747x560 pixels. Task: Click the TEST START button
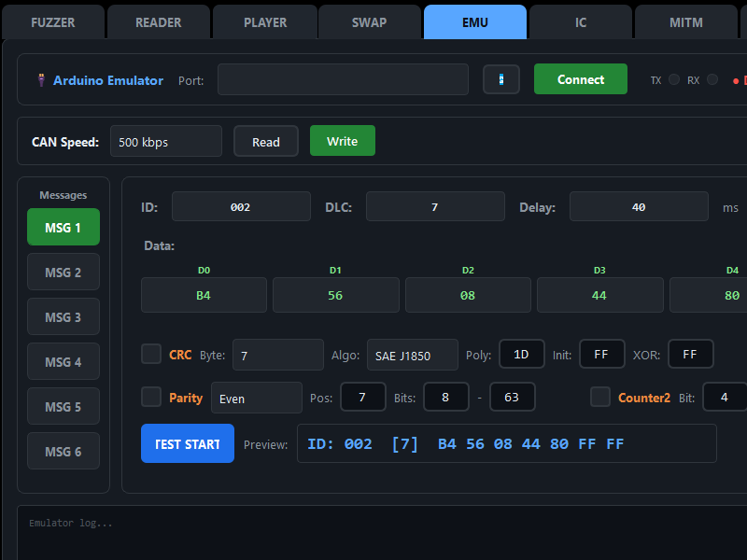tap(188, 444)
